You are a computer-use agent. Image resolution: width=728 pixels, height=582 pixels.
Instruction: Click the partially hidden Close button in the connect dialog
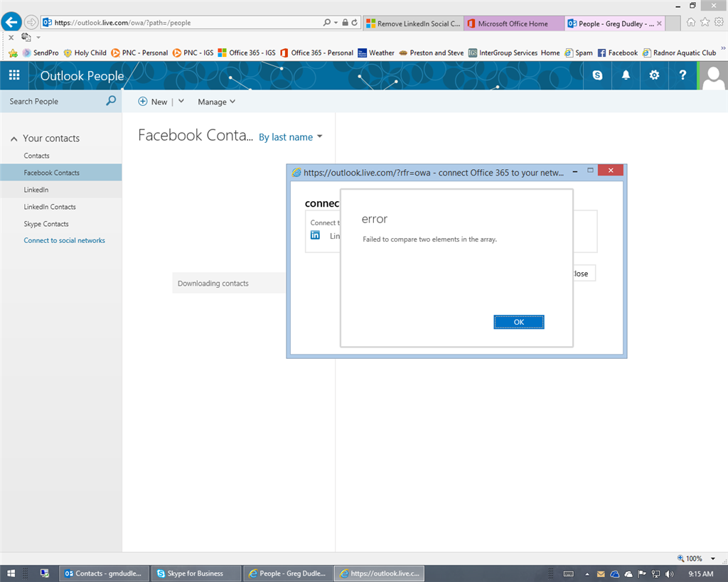[584, 274]
